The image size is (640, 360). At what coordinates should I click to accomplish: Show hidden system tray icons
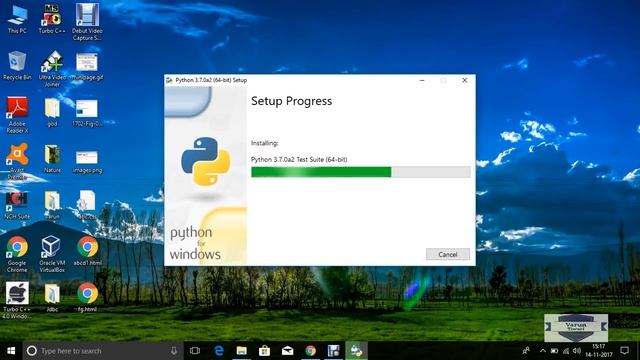(x=542, y=351)
